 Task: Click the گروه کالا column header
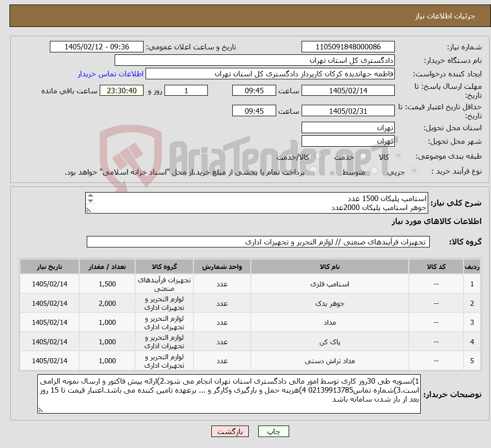point(164,266)
